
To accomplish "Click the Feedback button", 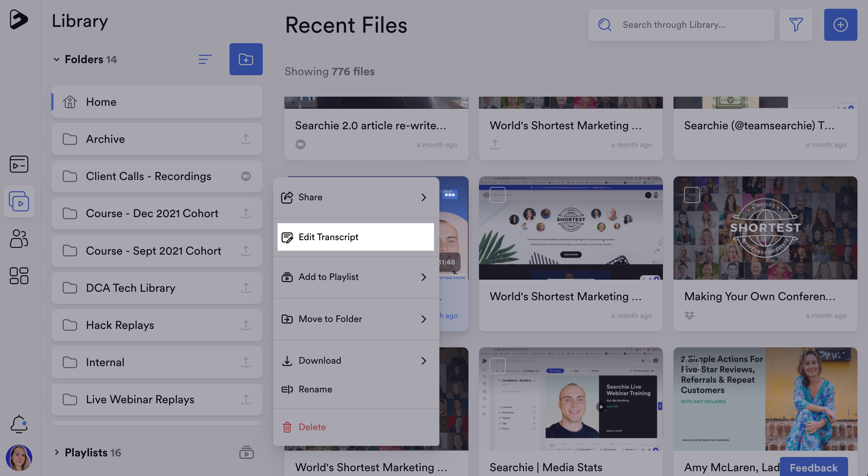I will click(x=813, y=467).
